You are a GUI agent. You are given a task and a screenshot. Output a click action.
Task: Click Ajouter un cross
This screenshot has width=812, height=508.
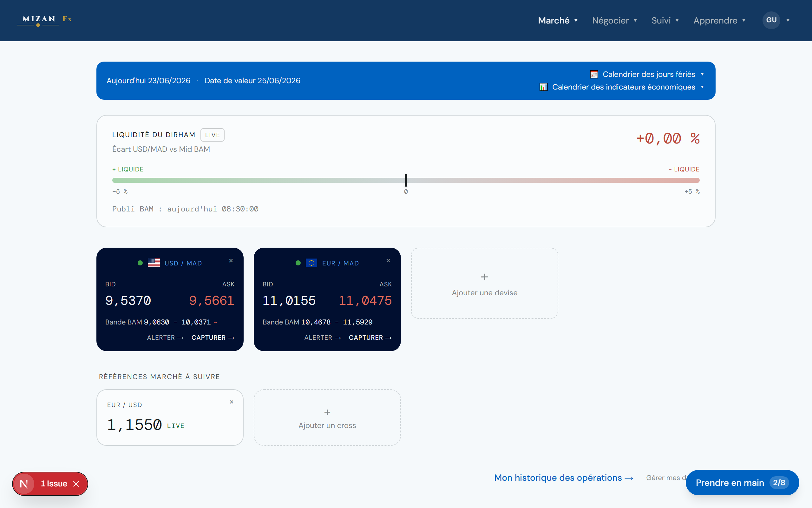click(x=327, y=418)
